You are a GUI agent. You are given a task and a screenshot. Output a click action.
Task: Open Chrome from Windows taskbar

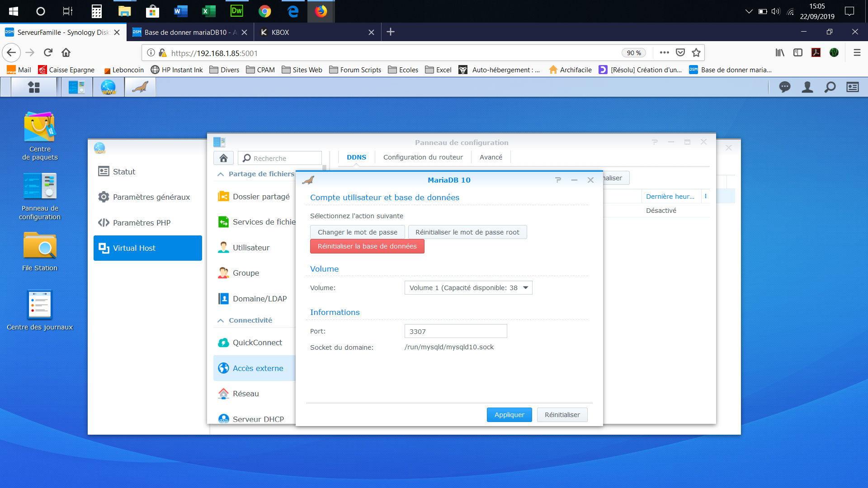[265, 11]
